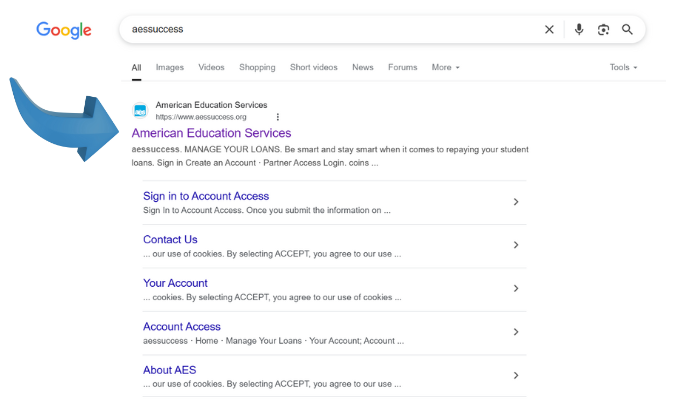The image size is (700, 400).
Task: Open the three-dot menu beside aessuccess.org URL
Action: 278,117
